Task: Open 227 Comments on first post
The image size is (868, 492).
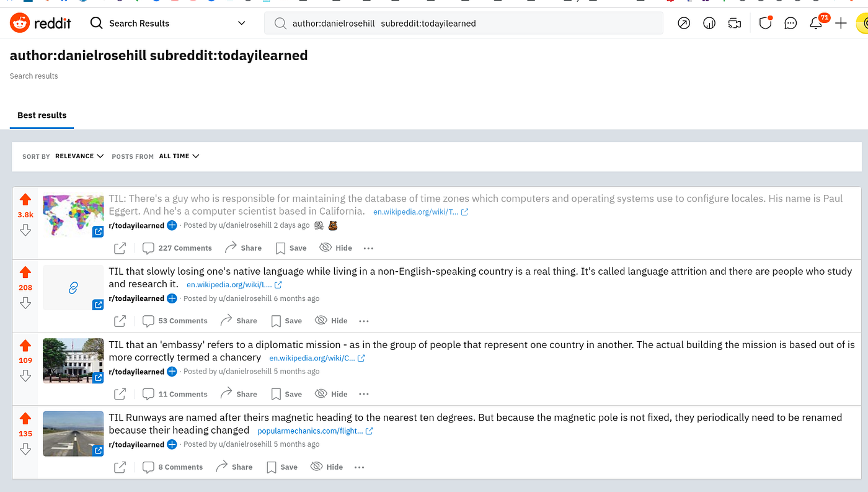Action: point(177,248)
